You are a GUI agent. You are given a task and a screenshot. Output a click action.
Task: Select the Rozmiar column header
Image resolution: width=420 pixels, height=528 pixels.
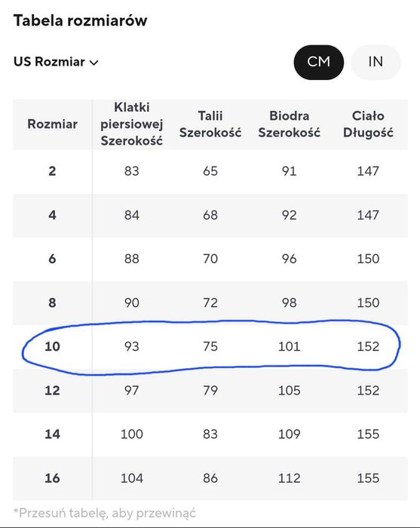point(52,124)
